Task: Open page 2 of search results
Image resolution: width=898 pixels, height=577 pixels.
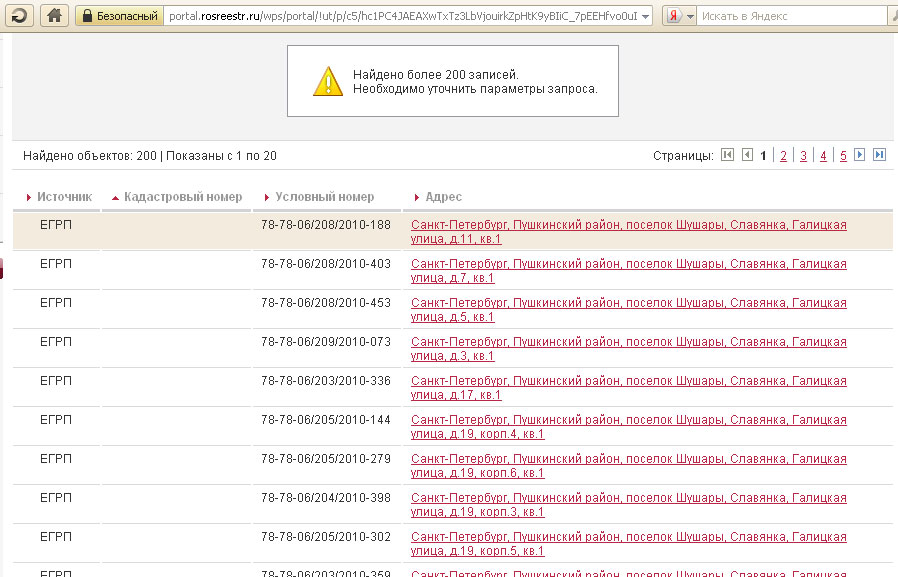Action: click(783, 156)
